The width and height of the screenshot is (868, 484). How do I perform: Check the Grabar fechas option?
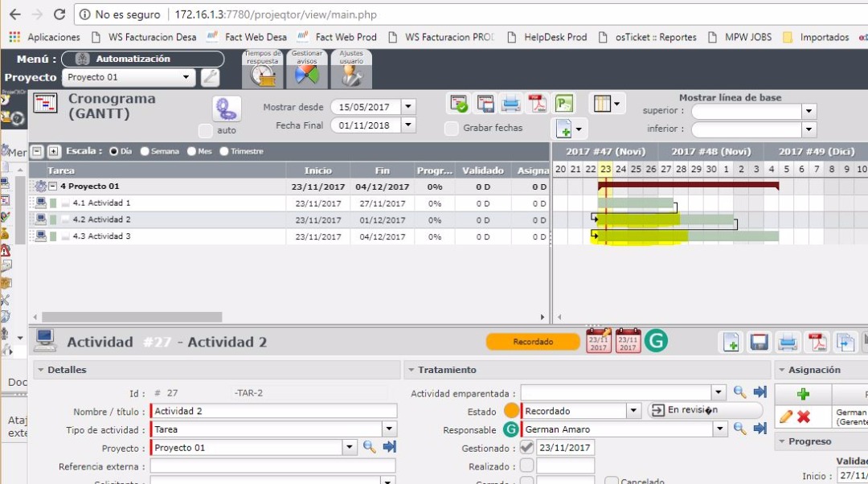point(452,128)
